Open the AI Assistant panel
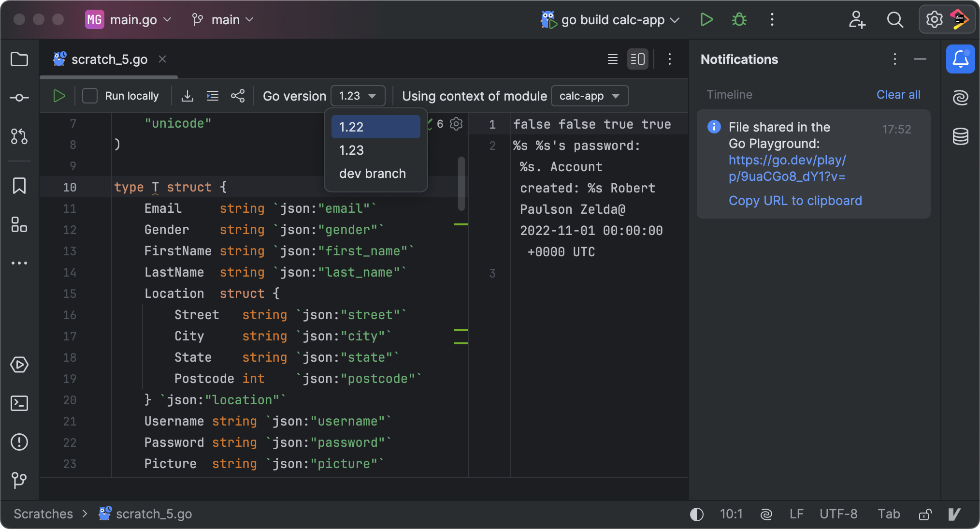980x529 pixels. coord(961,97)
